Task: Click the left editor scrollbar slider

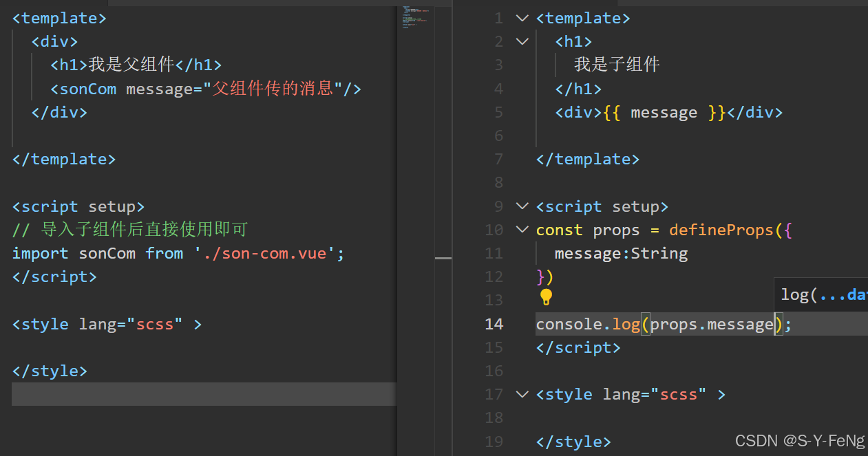Action: coord(443,259)
